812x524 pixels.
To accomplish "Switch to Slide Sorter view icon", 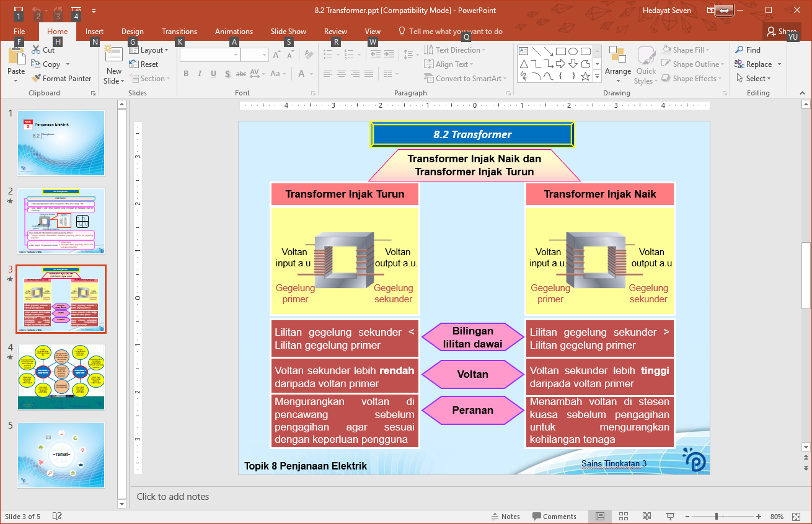I will (624, 517).
